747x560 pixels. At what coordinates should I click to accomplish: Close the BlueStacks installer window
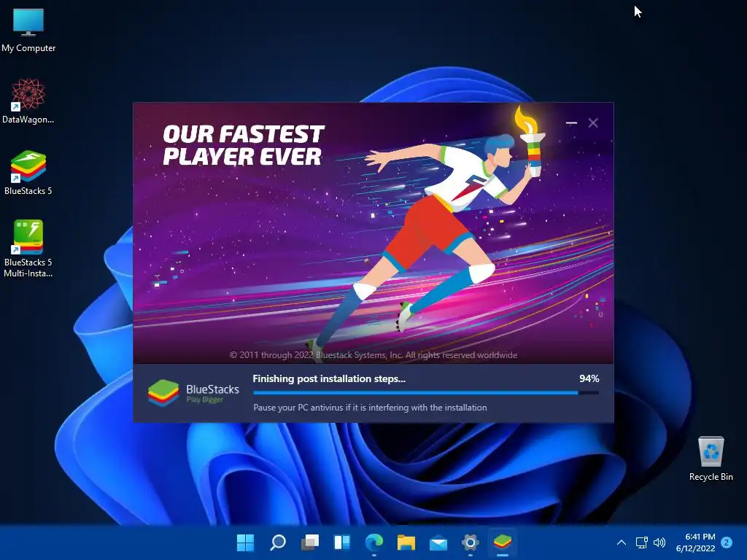(593, 122)
